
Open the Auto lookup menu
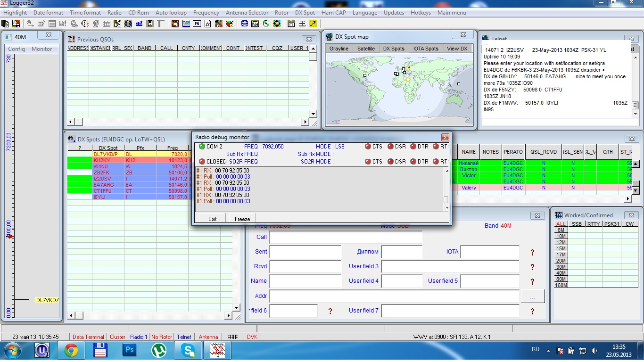171,13
